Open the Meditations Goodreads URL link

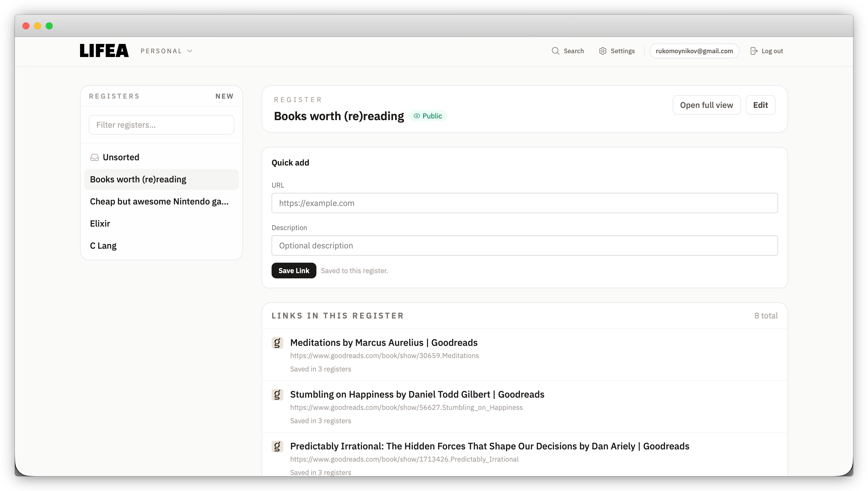[x=384, y=355]
